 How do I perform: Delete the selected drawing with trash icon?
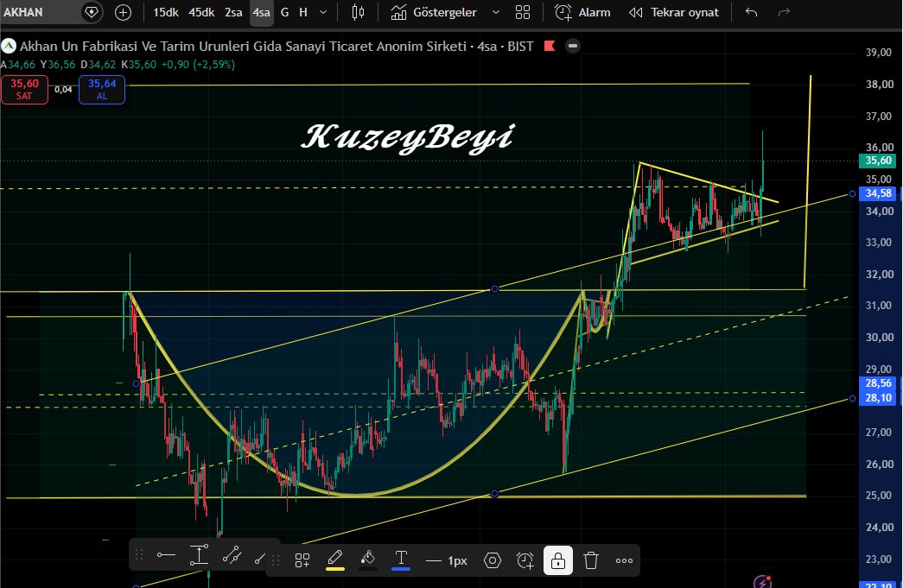(x=591, y=560)
